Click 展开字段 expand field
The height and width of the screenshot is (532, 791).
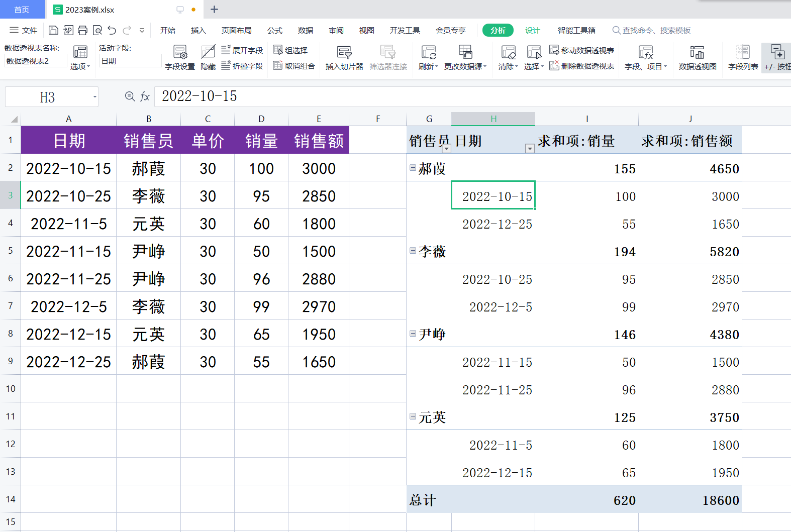click(242, 50)
